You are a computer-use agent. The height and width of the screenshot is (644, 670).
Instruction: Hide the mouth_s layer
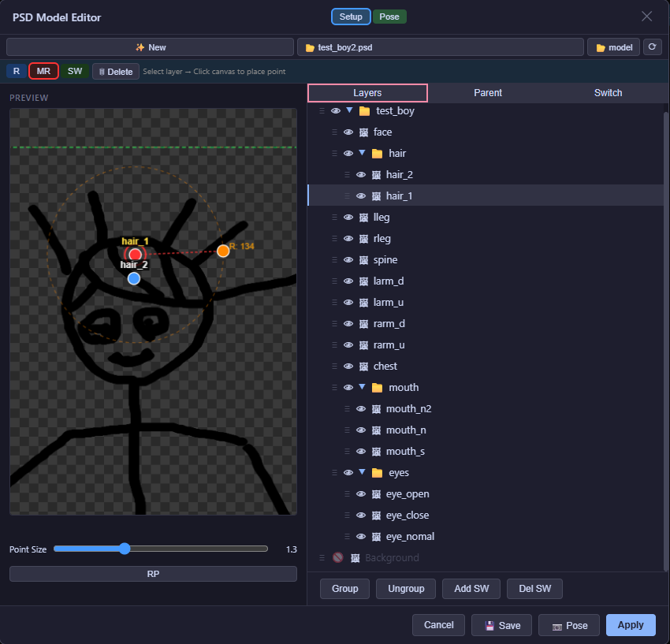pyautogui.click(x=361, y=452)
